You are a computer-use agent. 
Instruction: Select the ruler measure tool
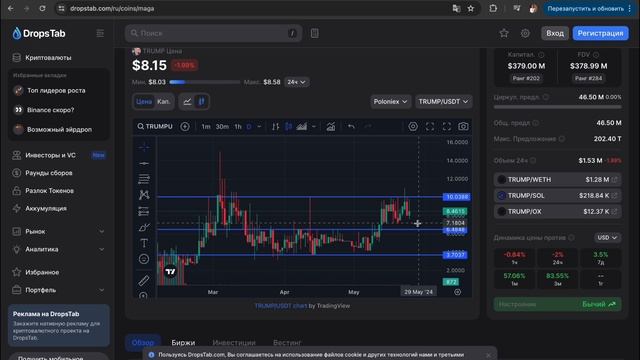coord(144,280)
